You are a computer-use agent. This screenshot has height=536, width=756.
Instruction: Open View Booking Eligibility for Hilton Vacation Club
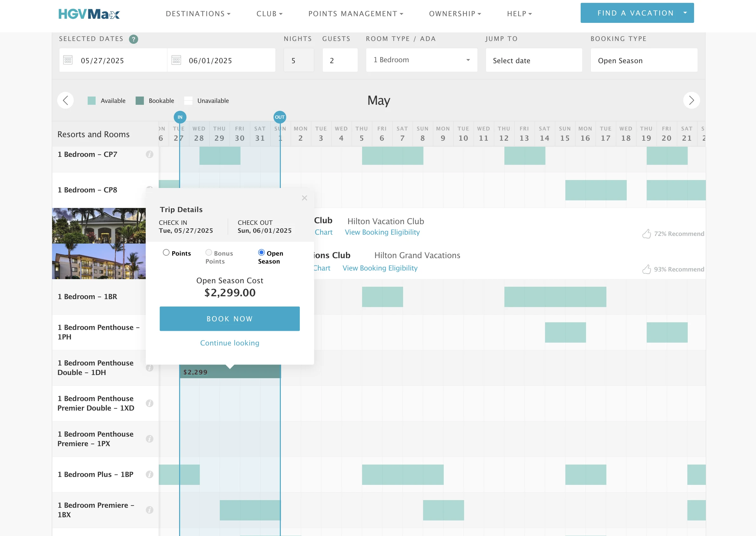(x=382, y=232)
